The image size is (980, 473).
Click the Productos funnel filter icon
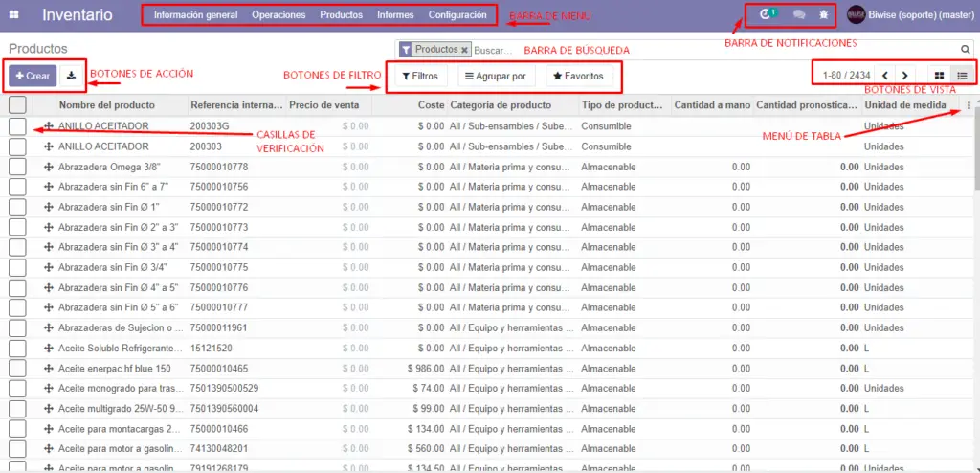406,50
